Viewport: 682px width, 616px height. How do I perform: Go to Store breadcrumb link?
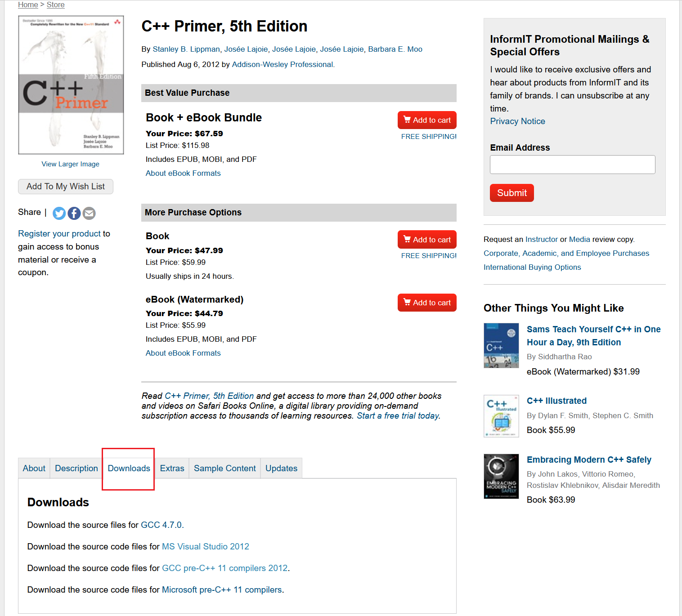[56, 4]
